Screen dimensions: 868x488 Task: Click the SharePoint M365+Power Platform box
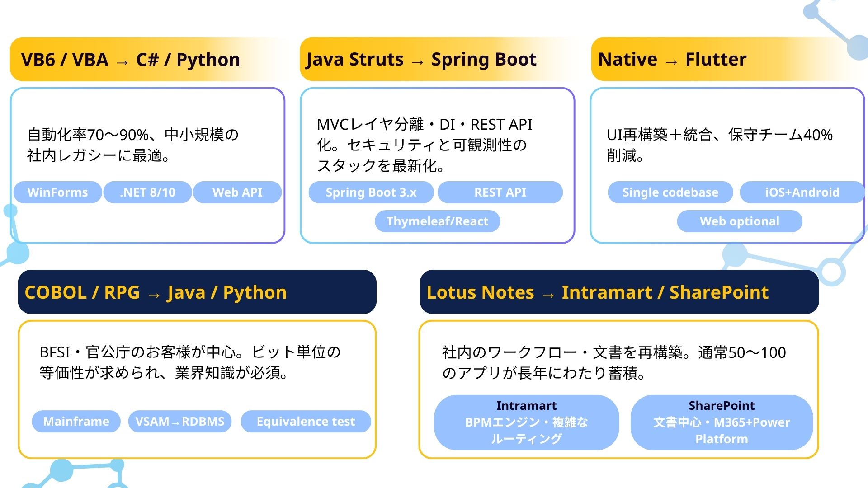point(722,422)
